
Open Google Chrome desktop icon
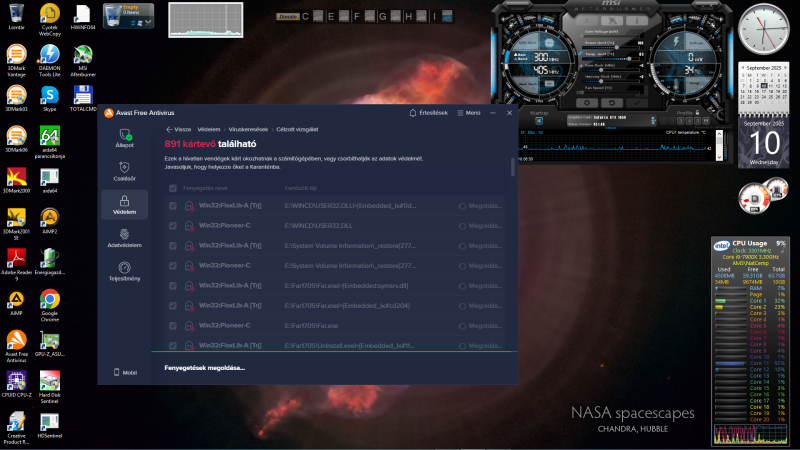49,305
